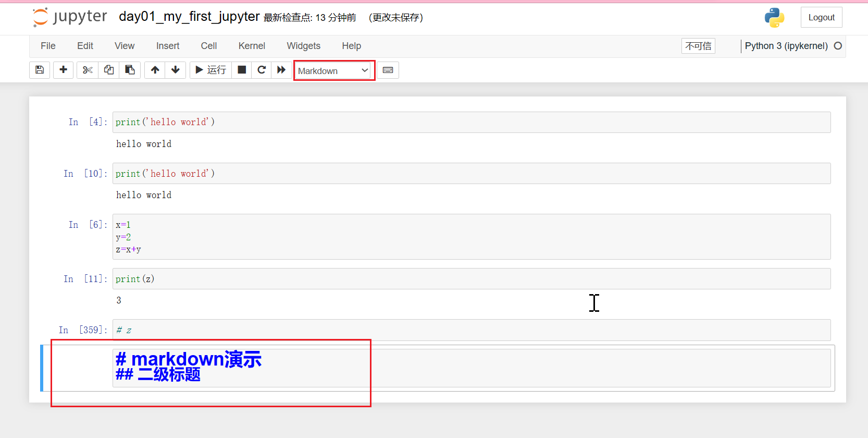Image resolution: width=868 pixels, height=438 pixels.
Task: Click the Logout button
Action: pyautogui.click(x=822, y=17)
